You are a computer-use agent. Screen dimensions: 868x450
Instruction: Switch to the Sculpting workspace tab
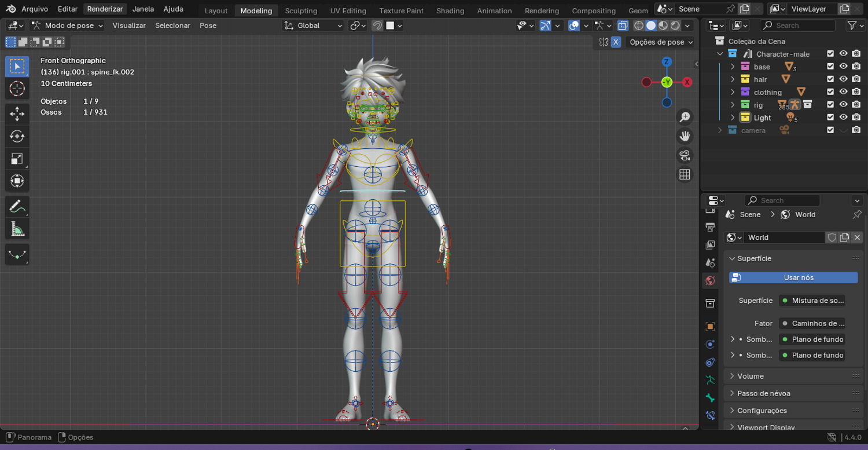(301, 10)
